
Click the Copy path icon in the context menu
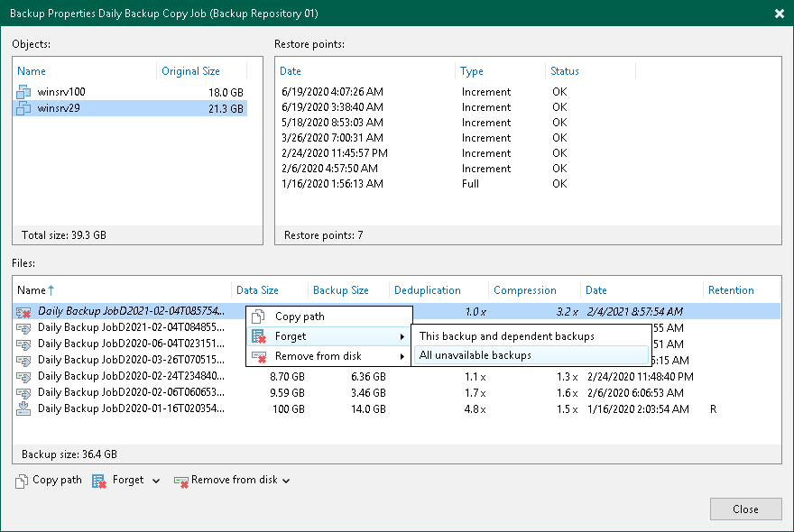click(258, 316)
